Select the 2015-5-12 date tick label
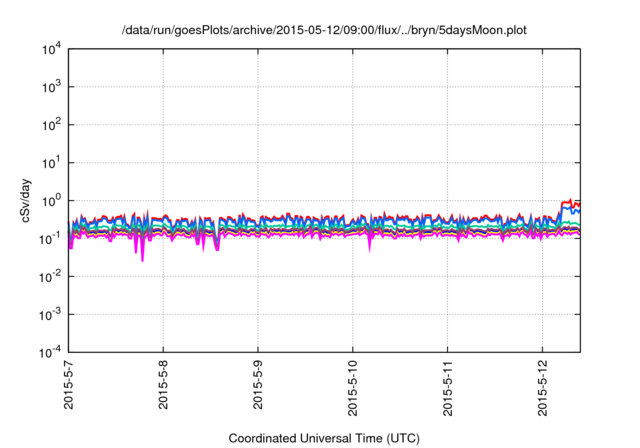This screenshot has width=640, height=448. (x=542, y=388)
